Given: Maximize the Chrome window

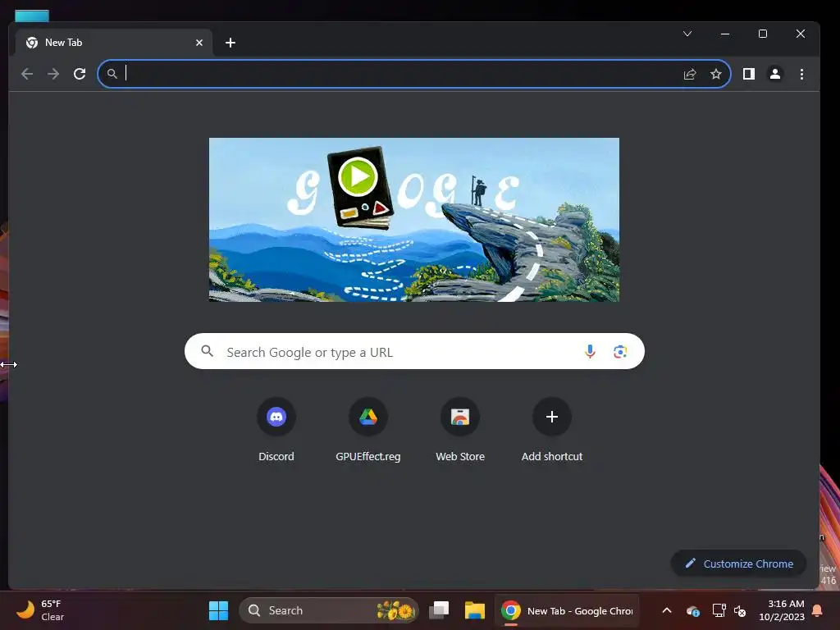Looking at the screenshot, I should click(763, 34).
